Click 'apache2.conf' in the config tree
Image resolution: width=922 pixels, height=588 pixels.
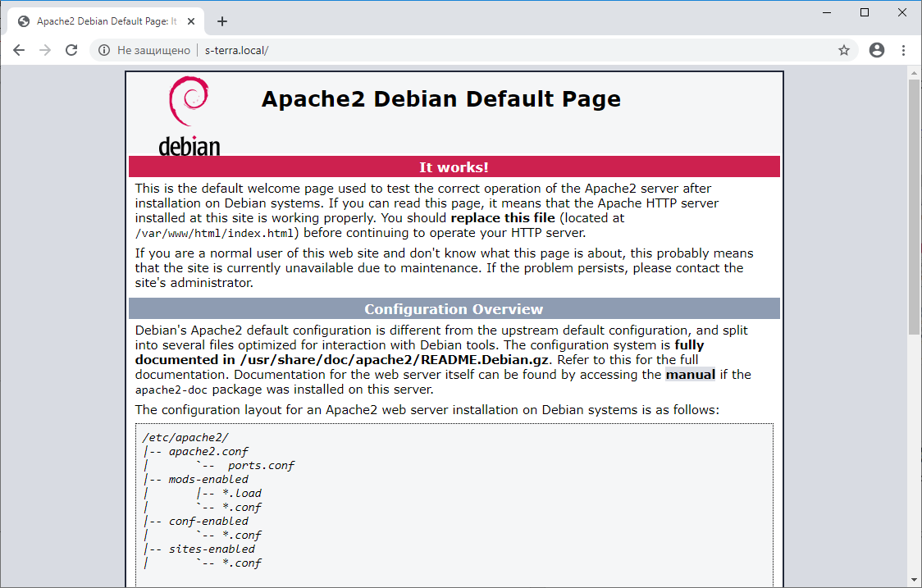(208, 452)
